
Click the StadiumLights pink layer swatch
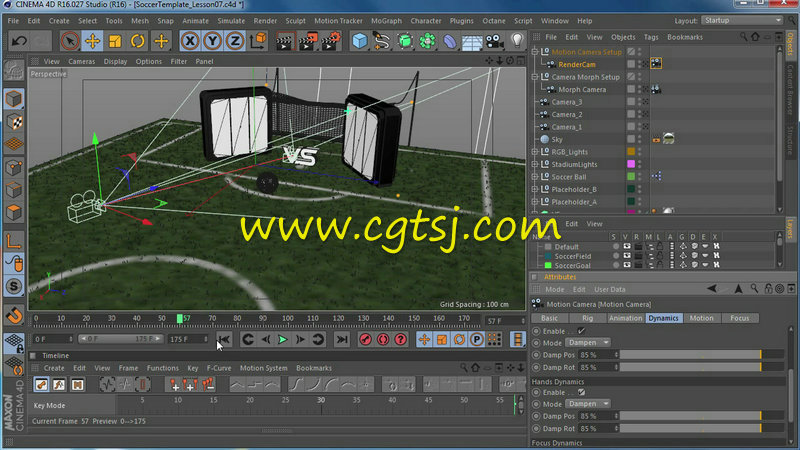(631, 164)
